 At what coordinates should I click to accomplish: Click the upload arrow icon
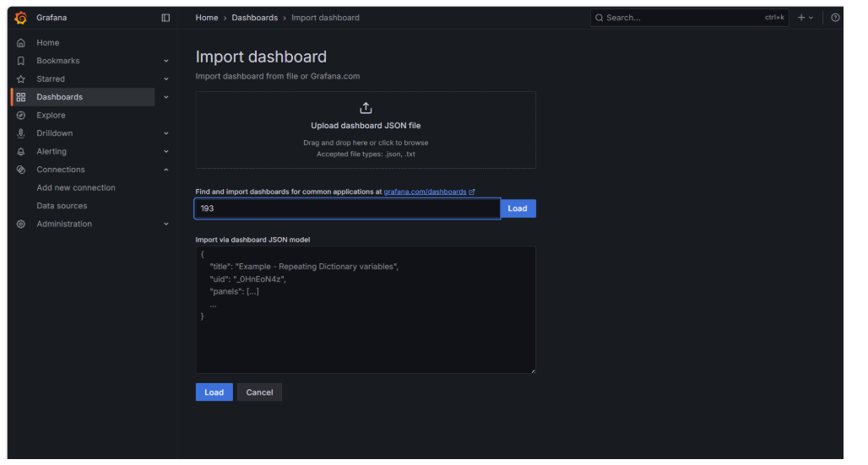pos(366,108)
